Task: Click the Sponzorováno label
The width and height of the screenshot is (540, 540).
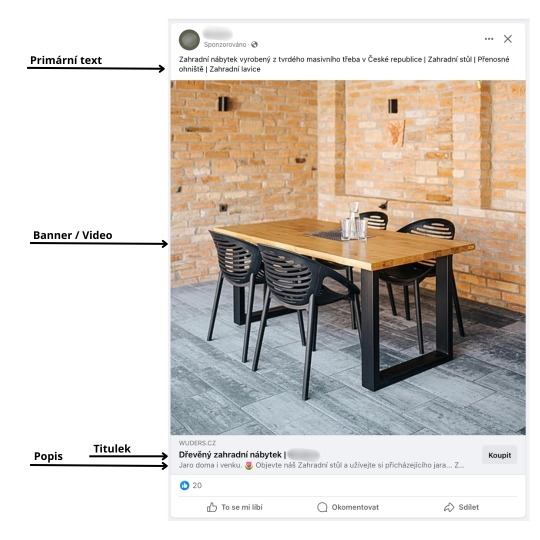Action: (225, 45)
